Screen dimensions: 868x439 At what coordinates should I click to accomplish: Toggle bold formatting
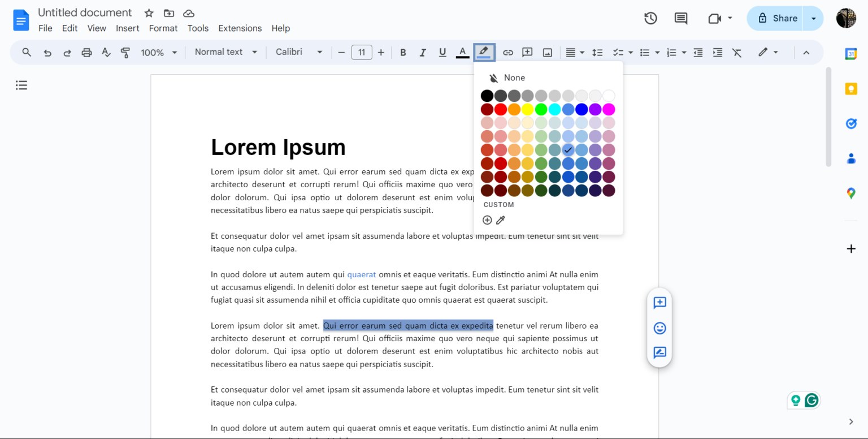tap(403, 52)
